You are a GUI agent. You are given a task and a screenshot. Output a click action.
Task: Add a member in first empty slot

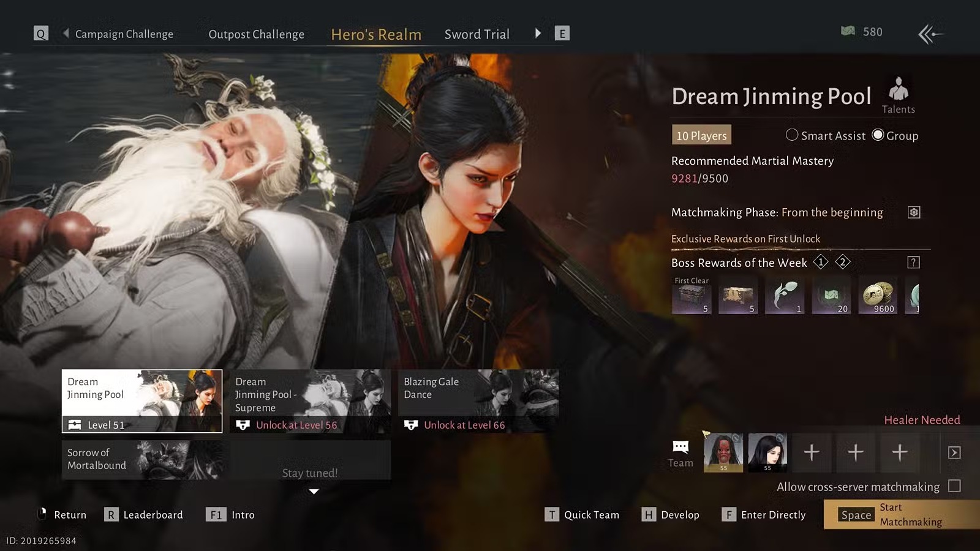812,453
